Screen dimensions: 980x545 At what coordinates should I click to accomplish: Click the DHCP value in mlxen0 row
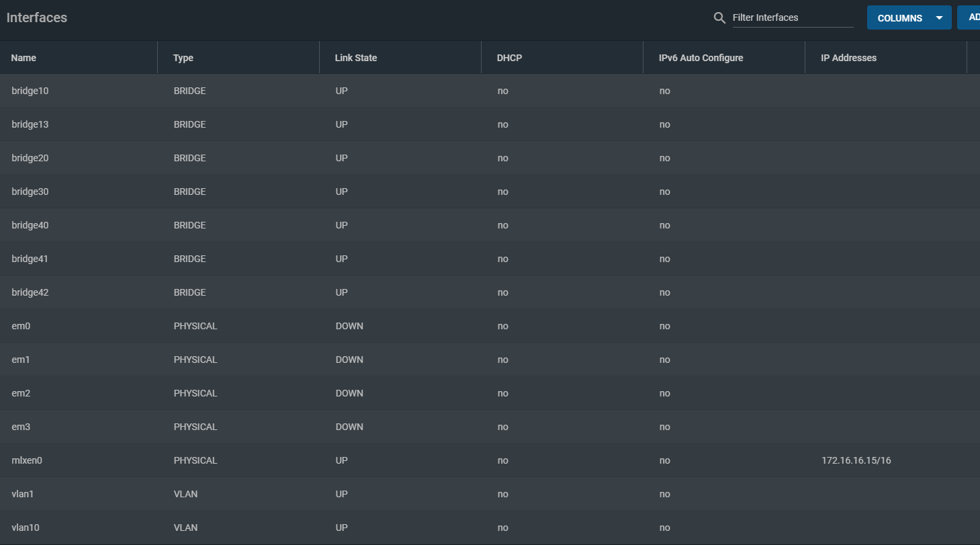503,460
